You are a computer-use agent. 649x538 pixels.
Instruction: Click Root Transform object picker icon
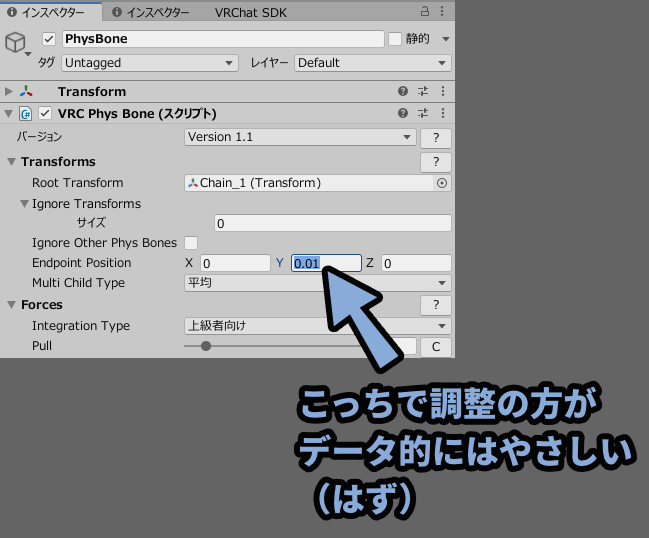pos(442,183)
